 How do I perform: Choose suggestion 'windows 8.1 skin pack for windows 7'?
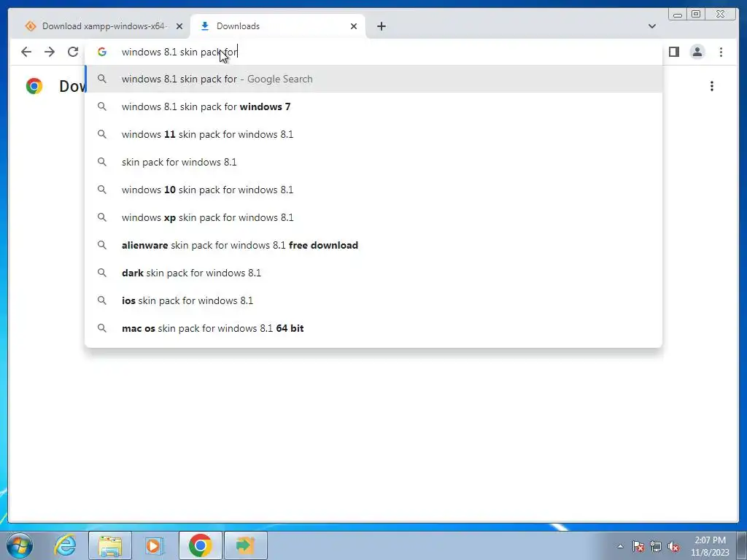(373, 106)
